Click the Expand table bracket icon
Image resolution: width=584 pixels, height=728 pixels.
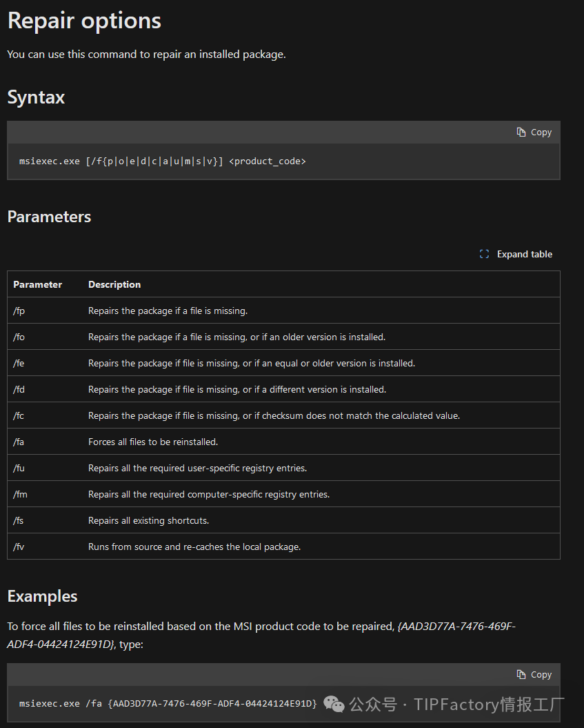pos(484,254)
